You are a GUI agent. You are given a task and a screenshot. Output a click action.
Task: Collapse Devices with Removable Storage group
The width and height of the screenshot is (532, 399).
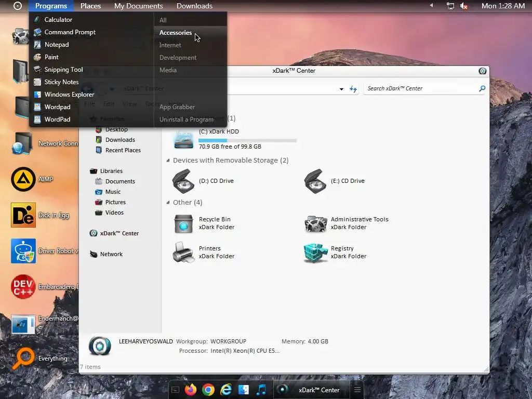(x=168, y=161)
